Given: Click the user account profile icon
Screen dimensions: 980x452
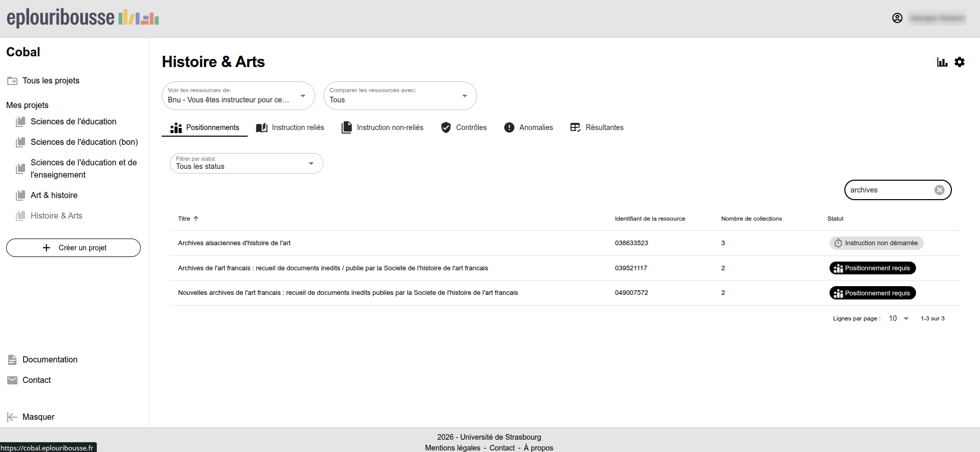Looking at the screenshot, I should [897, 18].
